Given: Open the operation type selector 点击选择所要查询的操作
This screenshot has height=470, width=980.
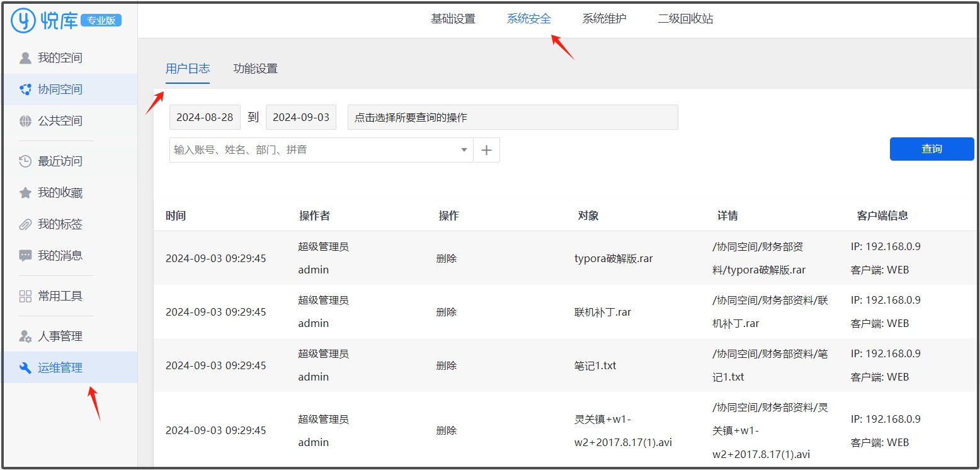Looking at the screenshot, I should (512, 117).
